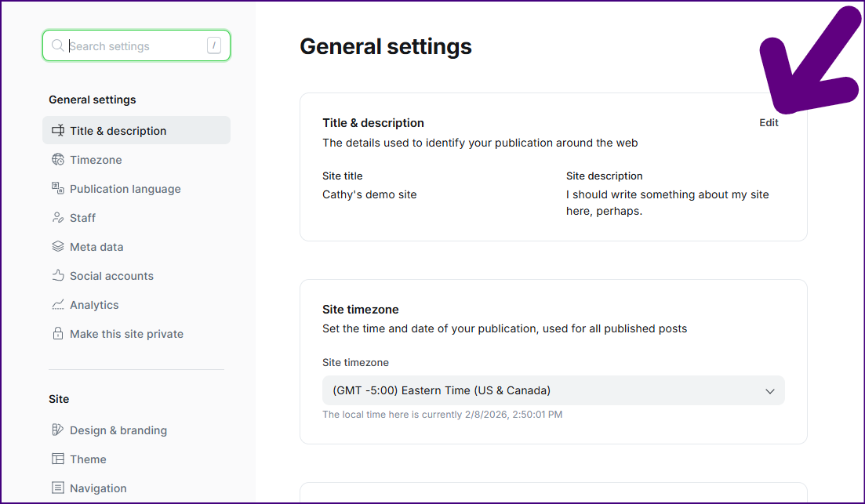865x504 pixels.
Task: Click the Theme layout icon
Action: [x=58, y=459]
